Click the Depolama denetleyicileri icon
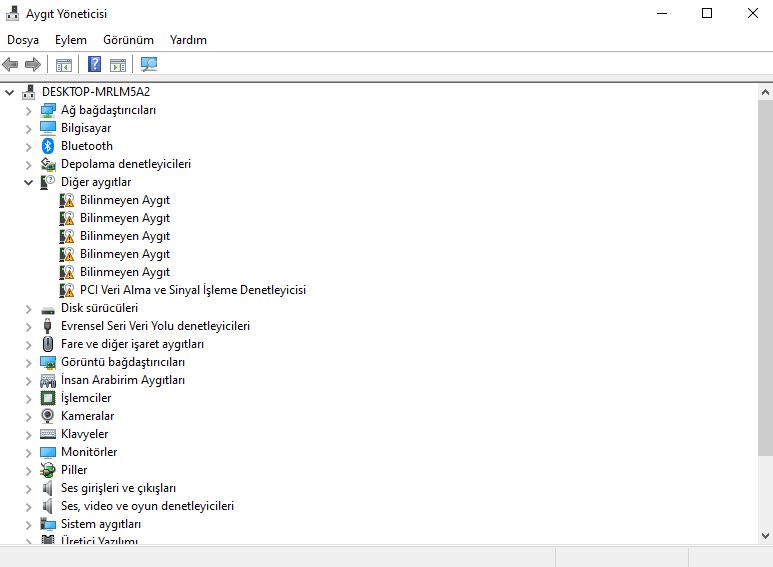 (x=48, y=164)
